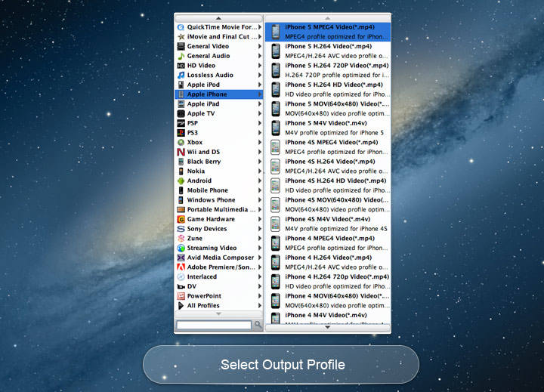Open the Apple TV category

218,113
